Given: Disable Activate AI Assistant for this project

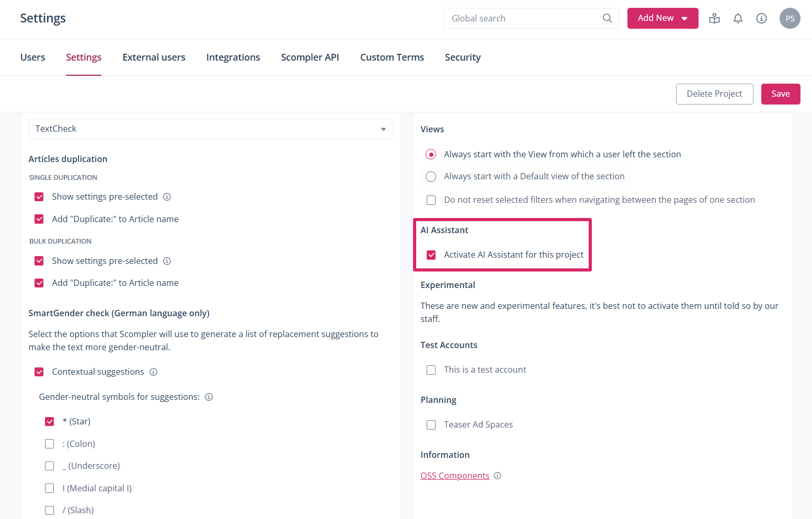Looking at the screenshot, I should tap(431, 255).
